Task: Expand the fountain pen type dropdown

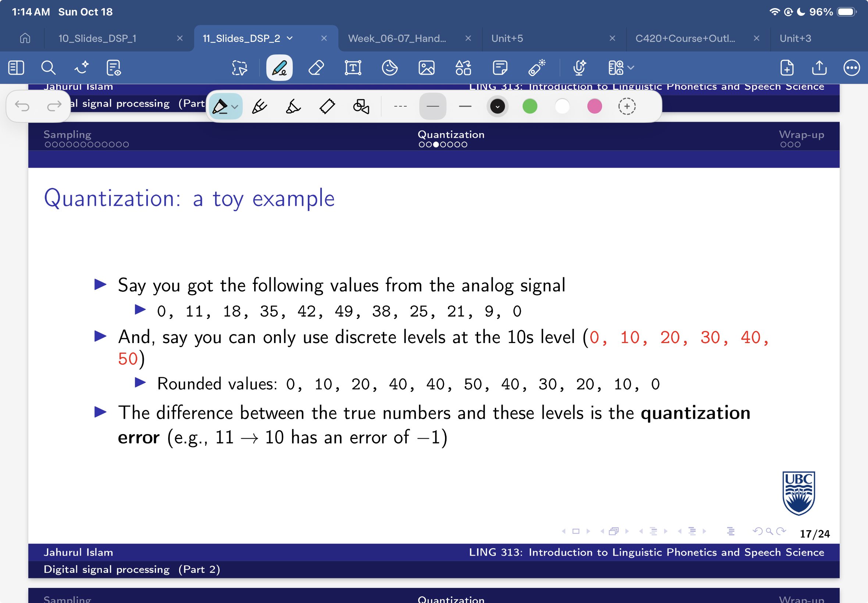Action: click(235, 107)
